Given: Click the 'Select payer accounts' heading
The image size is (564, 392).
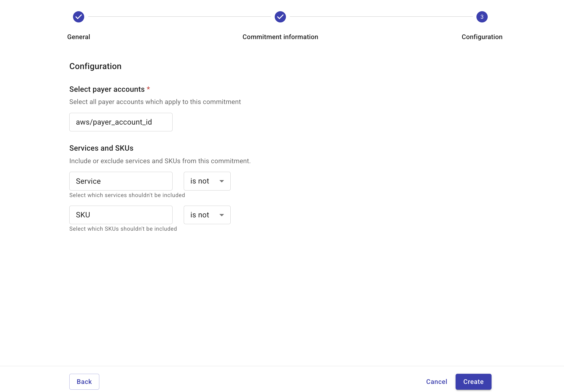Looking at the screenshot, I should click(x=107, y=89).
